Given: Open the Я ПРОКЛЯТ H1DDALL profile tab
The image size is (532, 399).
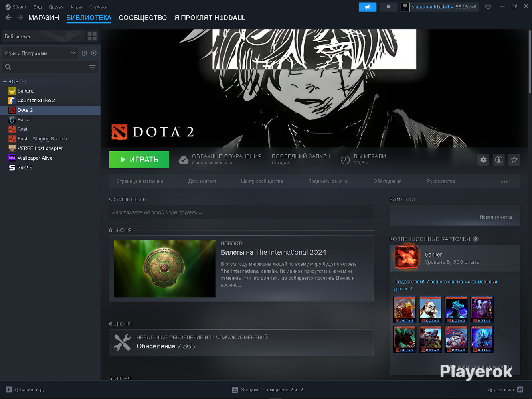Looking at the screenshot, I should point(210,18).
